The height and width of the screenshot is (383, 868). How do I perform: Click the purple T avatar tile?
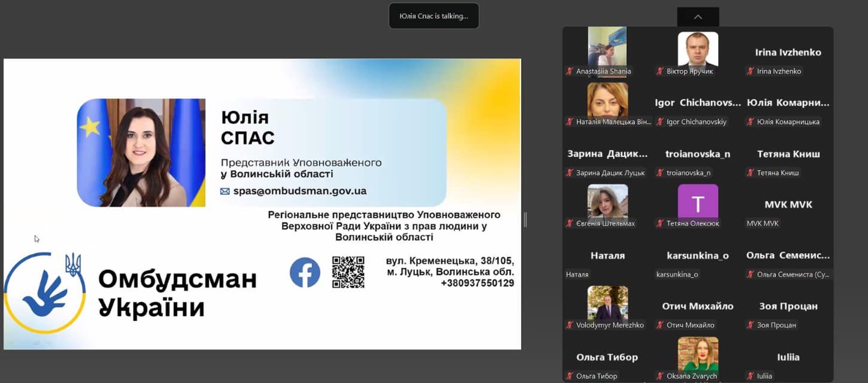tap(697, 201)
